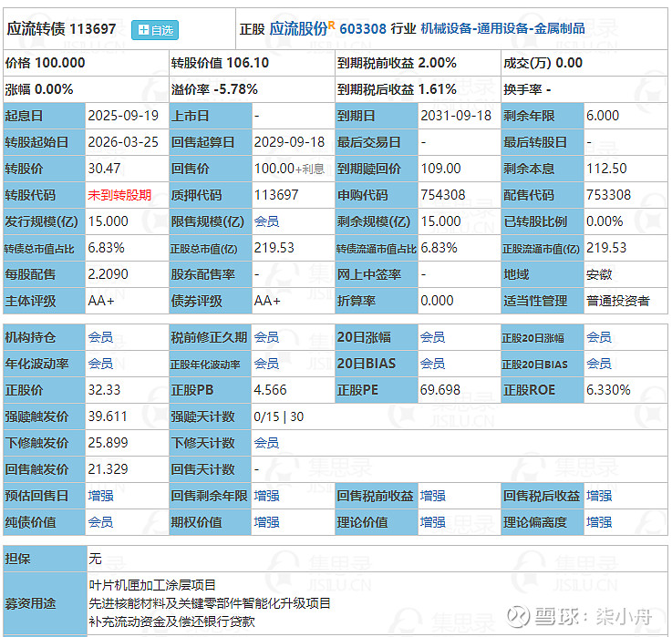Select the red 未到转股期 text
The width and height of the screenshot is (672, 637).
pos(119,195)
